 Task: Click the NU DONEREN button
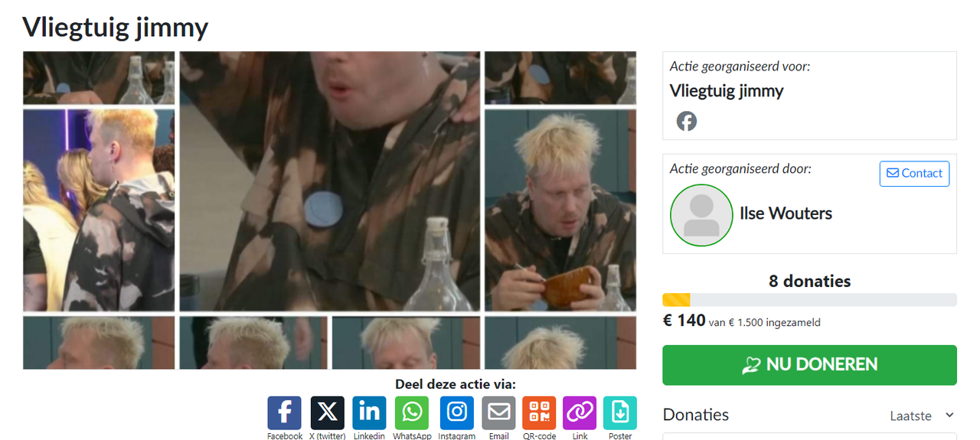(x=809, y=365)
